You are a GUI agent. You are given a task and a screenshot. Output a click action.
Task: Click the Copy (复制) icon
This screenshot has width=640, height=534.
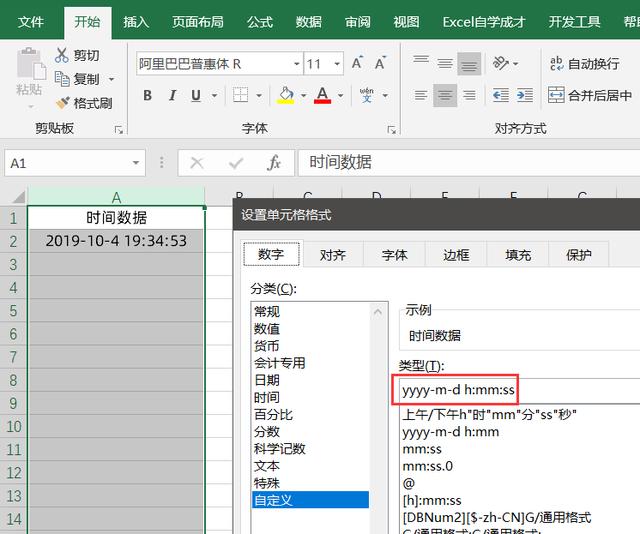pos(62,79)
